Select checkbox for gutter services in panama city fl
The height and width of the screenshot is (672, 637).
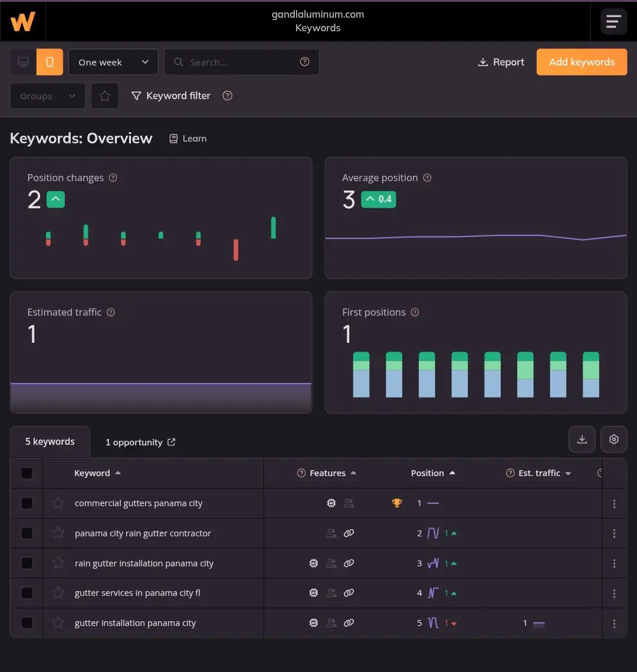27,593
